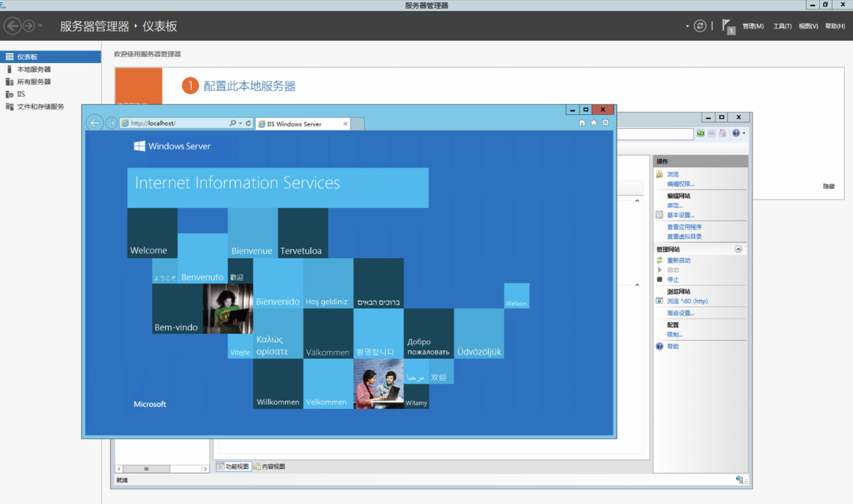Click the IIS tree horizontal scrollbar right arrow
This screenshot has width=853, height=504.
pyautogui.click(x=206, y=469)
